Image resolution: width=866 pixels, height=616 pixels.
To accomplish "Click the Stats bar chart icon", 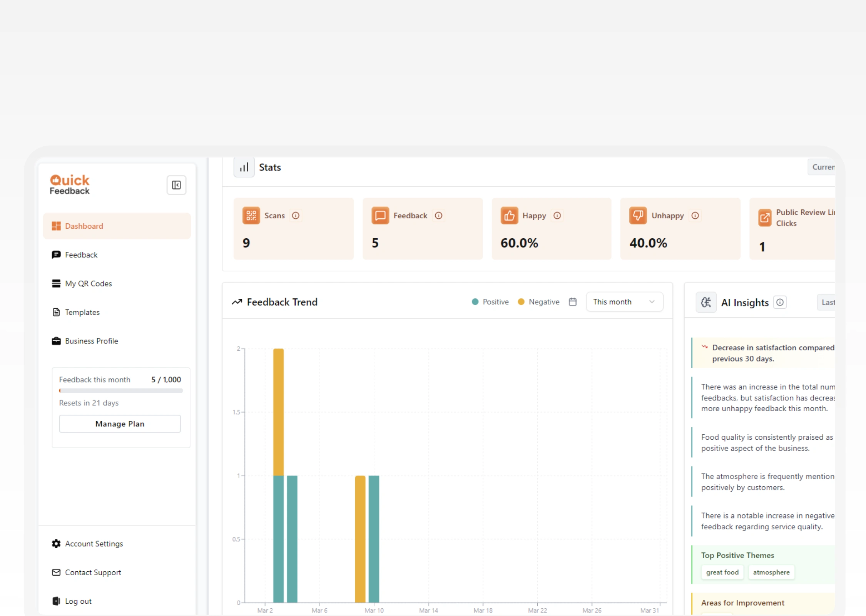I will point(244,167).
